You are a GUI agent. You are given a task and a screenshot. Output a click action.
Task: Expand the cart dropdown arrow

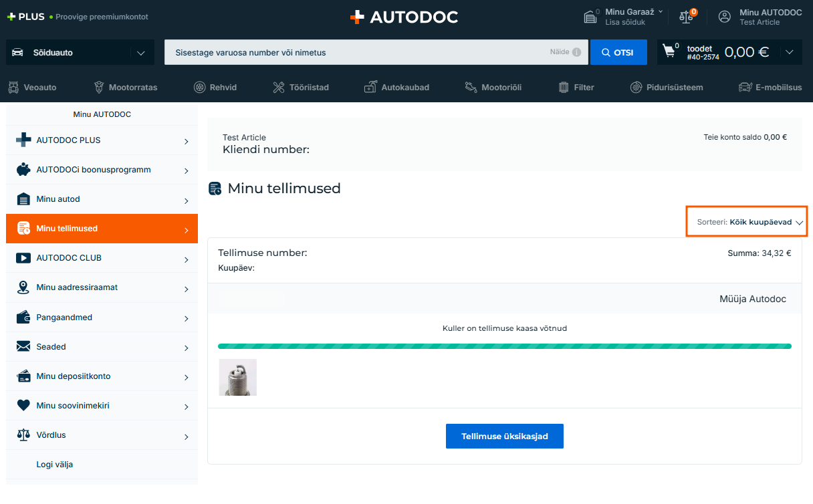click(x=790, y=52)
